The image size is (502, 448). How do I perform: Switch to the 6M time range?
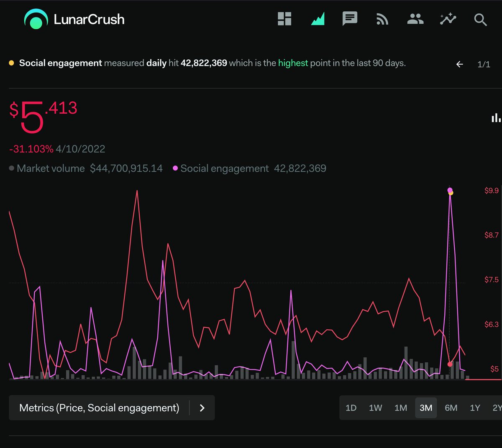[451, 408]
